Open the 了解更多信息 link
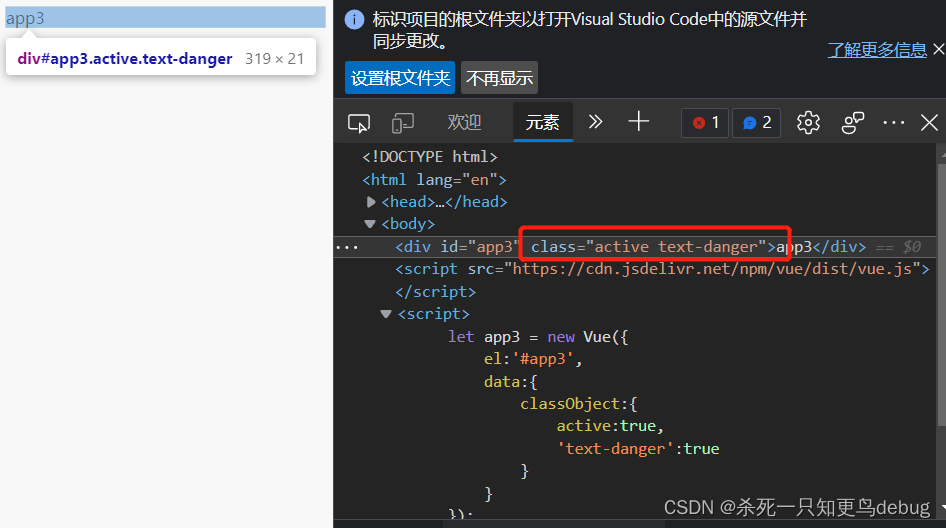The image size is (946, 528). click(877, 49)
